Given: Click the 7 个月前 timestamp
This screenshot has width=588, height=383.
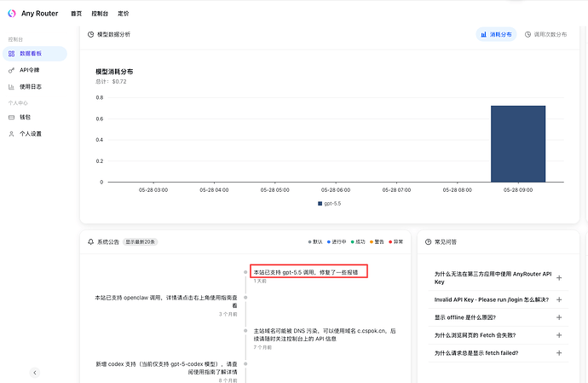Looking at the screenshot, I should click(x=262, y=347).
